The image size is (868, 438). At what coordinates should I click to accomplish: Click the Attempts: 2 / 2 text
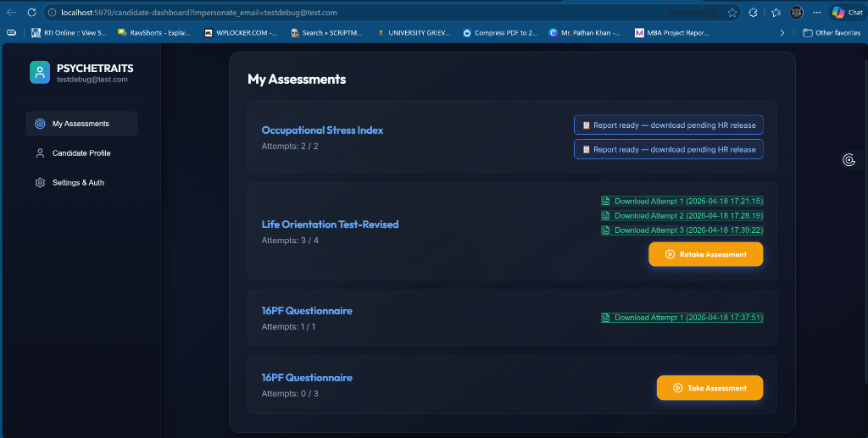point(290,146)
